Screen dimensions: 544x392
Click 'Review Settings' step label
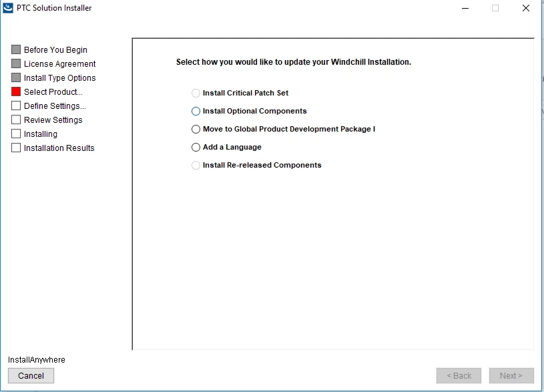pos(53,120)
